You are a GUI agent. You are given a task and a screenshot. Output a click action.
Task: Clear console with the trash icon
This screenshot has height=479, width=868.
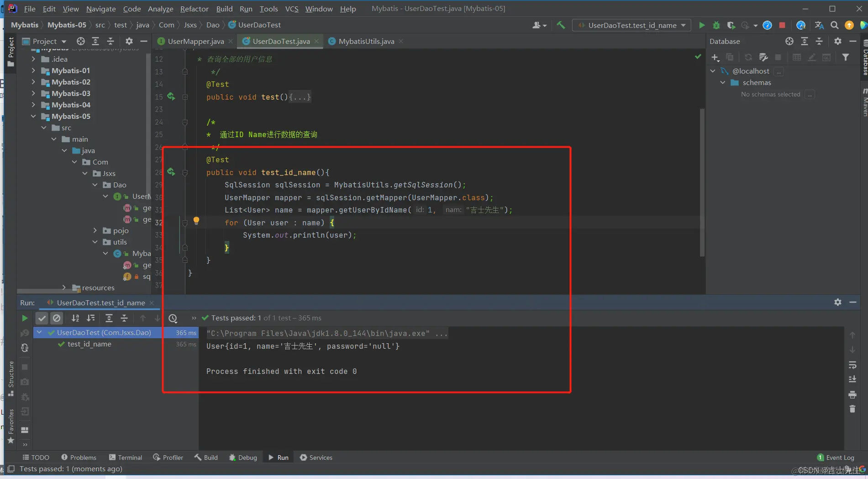pos(852,409)
